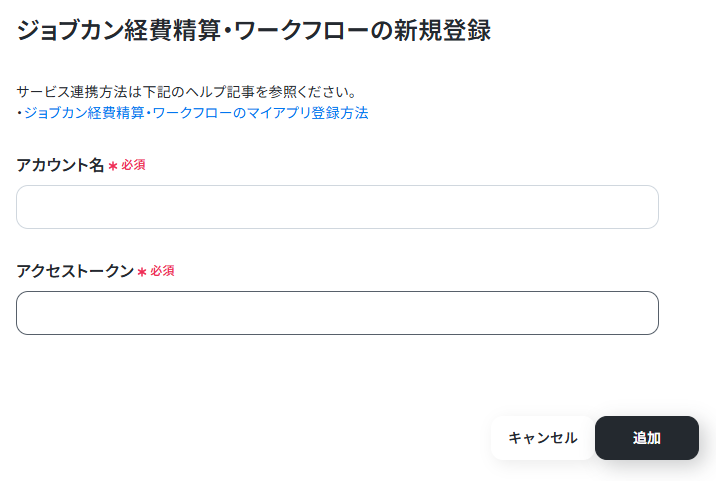Click the word 新規登録 in the title

point(442,31)
